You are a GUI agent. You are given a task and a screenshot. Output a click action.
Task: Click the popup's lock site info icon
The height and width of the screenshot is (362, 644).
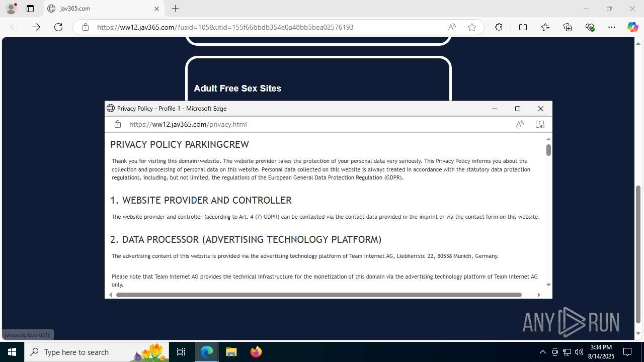click(x=118, y=124)
